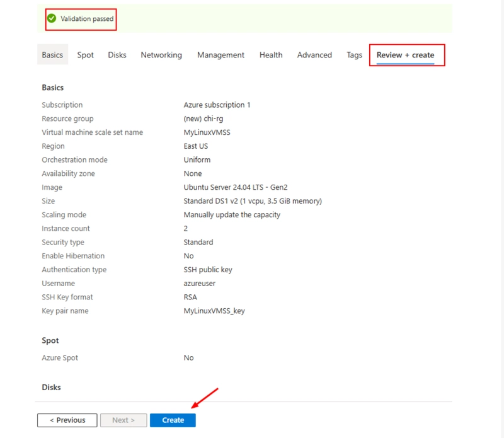Screen dimensions: 504x438
Task: Open the Spot tab
Action: point(85,55)
